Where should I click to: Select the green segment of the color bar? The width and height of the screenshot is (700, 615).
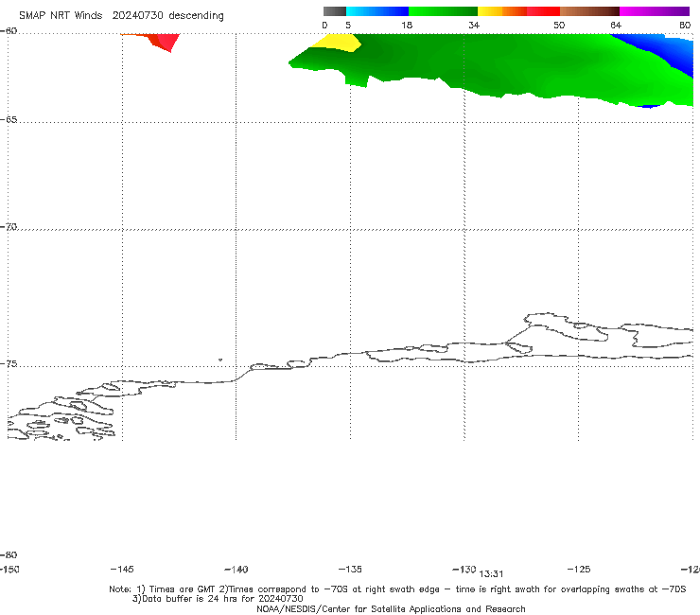(443, 11)
